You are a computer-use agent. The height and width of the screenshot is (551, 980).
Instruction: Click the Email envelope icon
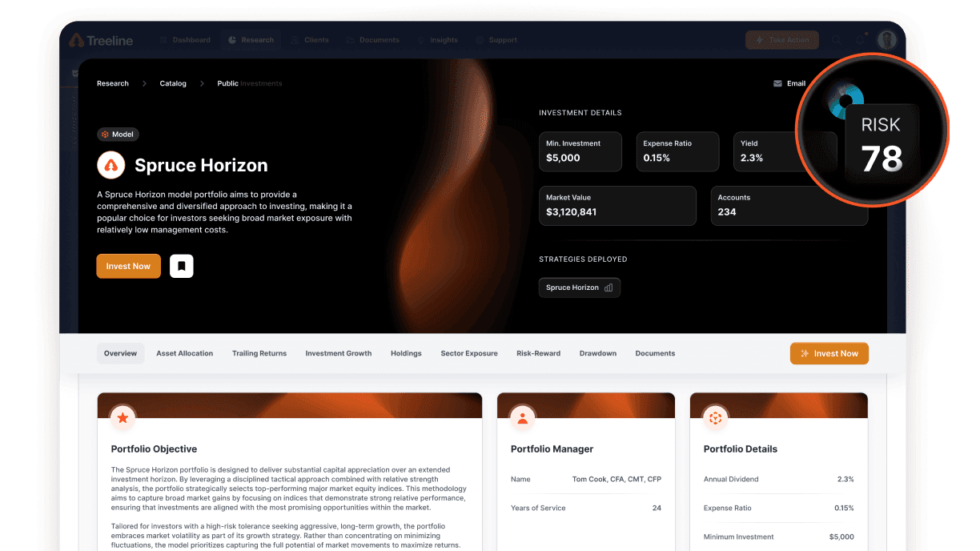(777, 83)
